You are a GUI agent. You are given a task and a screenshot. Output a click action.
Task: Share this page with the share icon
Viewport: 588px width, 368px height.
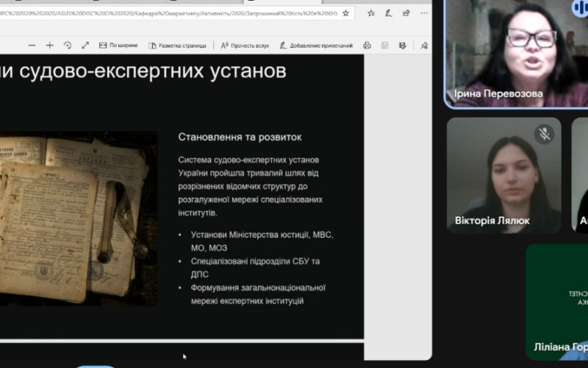(406, 13)
